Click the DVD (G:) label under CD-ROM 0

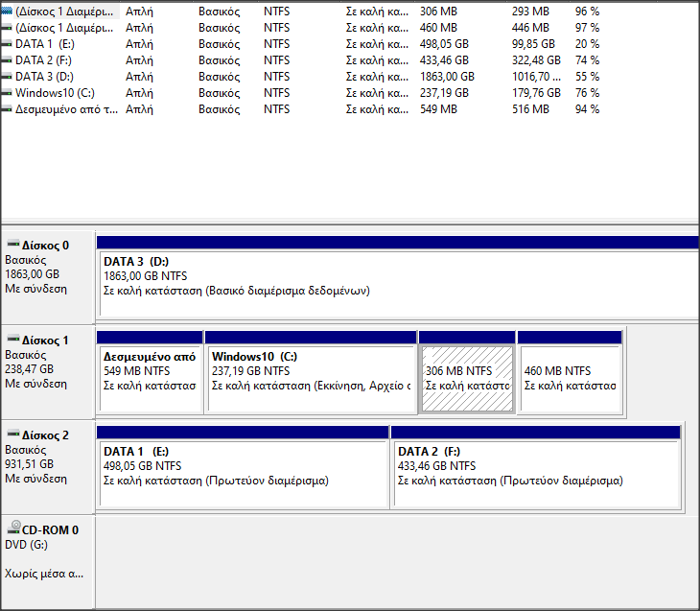click(25, 546)
